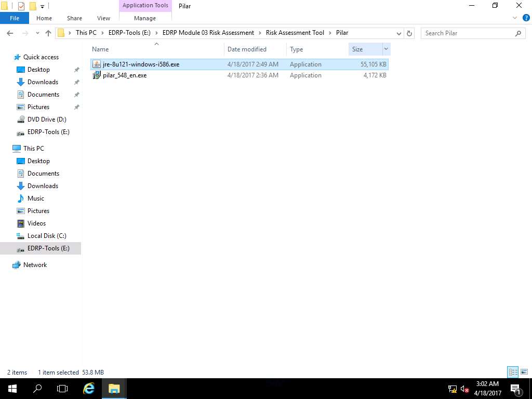Open the Manage ribbon tab
Image resolution: width=532 pixels, height=399 pixels.
tap(145, 18)
